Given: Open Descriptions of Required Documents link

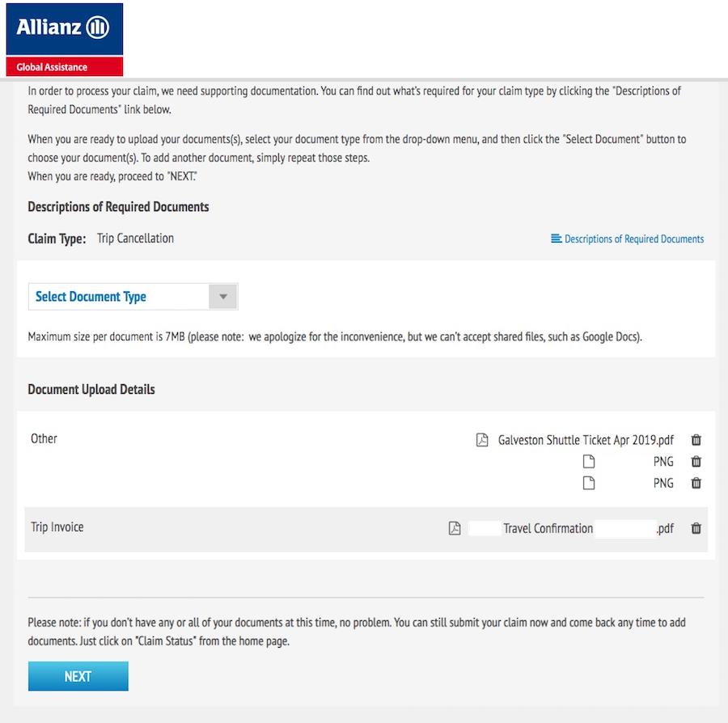Looking at the screenshot, I should 633,239.
